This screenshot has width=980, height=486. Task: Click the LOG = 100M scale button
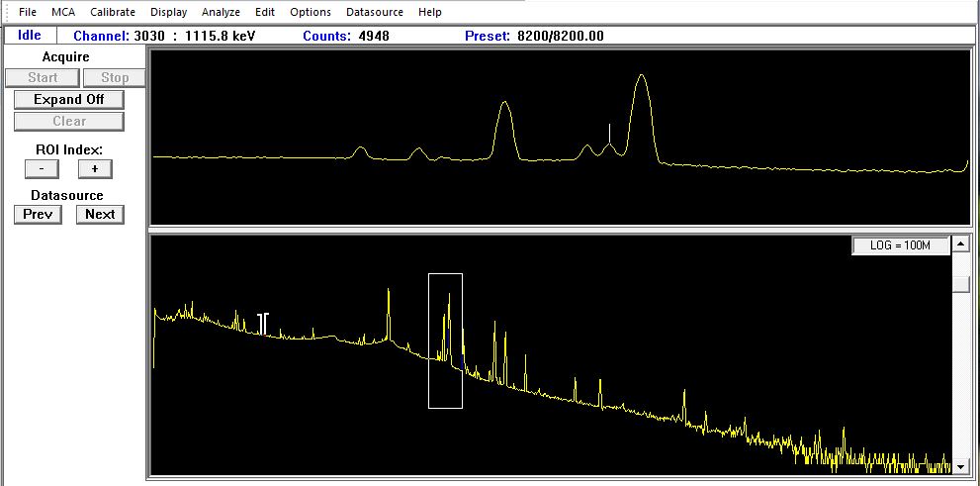tap(900, 245)
